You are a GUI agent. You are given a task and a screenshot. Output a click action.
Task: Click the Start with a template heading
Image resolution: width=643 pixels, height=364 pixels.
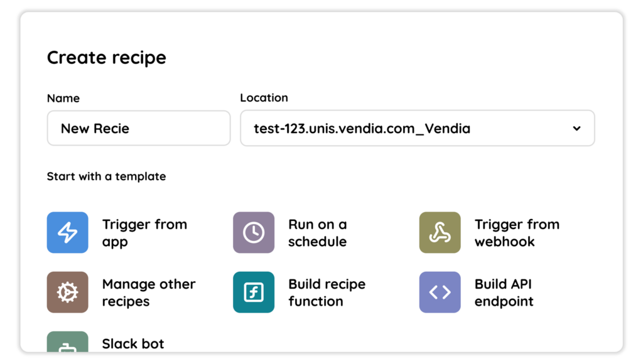106,176
